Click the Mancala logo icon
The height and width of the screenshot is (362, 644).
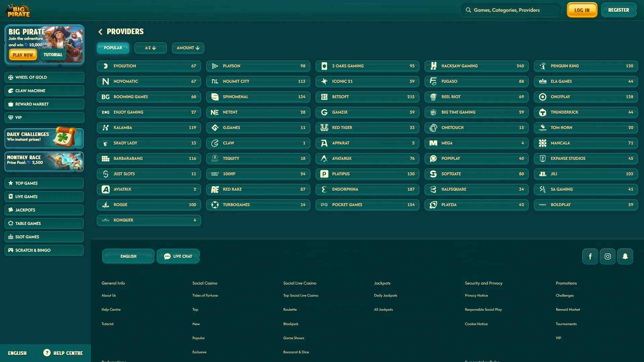coord(543,143)
